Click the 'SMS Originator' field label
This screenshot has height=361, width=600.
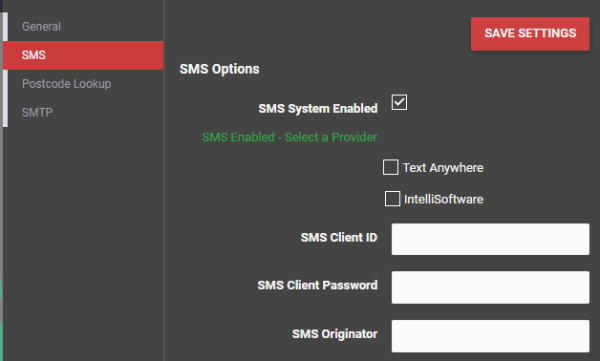pyautogui.click(x=335, y=334)
